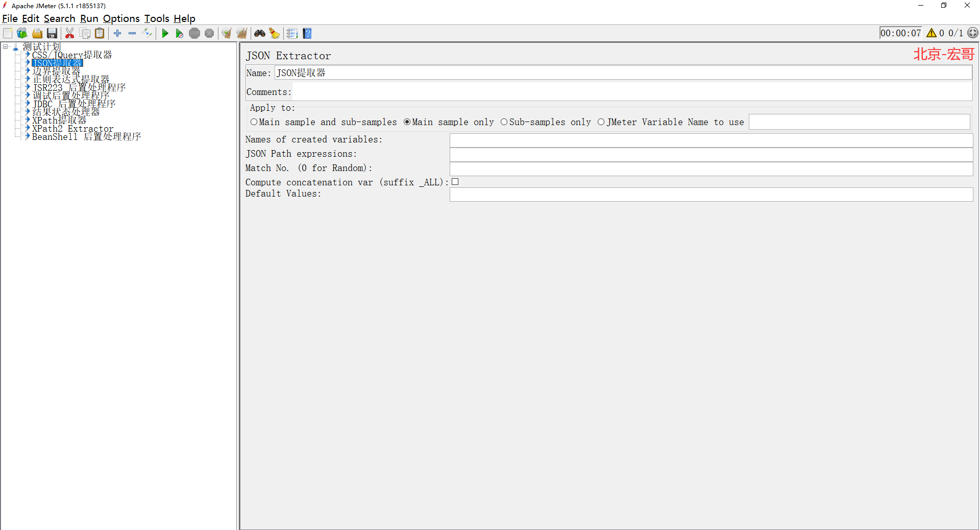Click the 'Match No. (0 for Random)' field

coord(711,169)
